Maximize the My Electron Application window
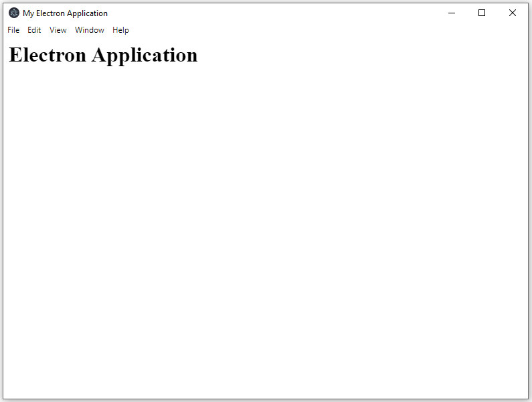This screenshot has height=402, width=532. [x=482, y=13]
